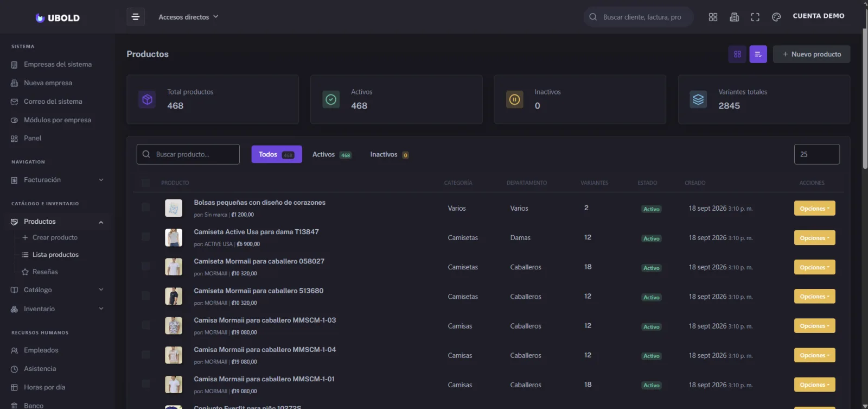Image resolution: width=868 pixels, height=409 pixels.
Task: Click the Nuevo producto button
Action: pyautogui.click(x=812, y=54)
